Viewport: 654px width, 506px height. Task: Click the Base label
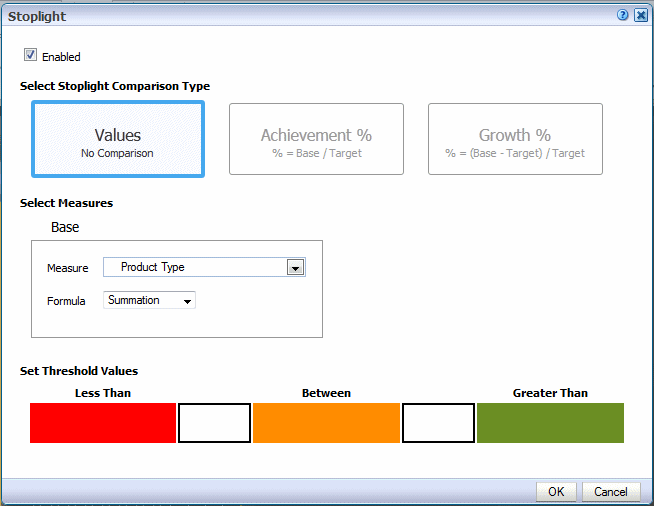(65, 227)
